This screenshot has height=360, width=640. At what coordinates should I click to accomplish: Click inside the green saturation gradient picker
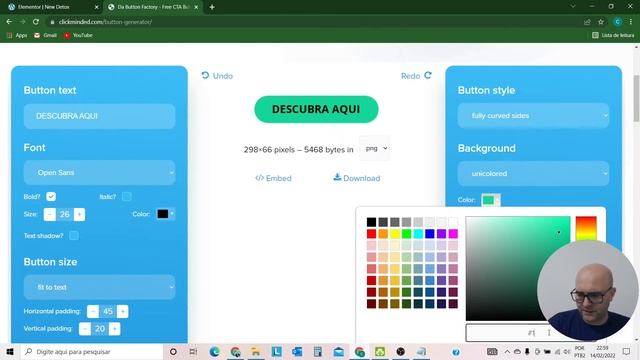tap(518, 269)
